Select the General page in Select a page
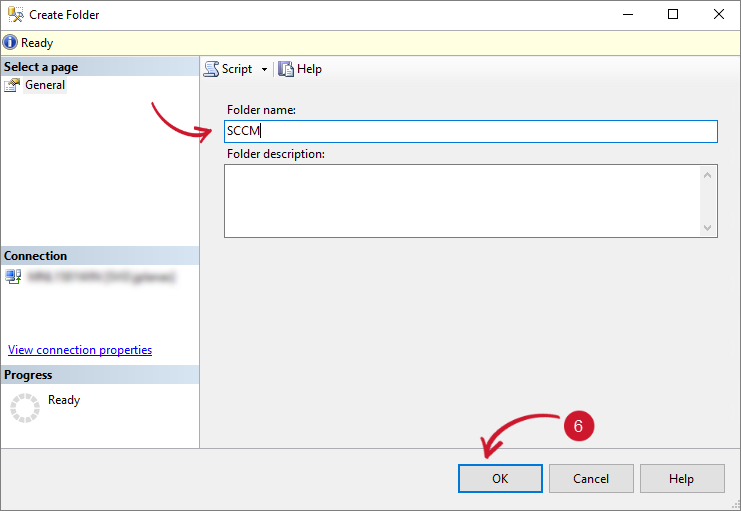The image size is (741, 511). pos(45,85)
